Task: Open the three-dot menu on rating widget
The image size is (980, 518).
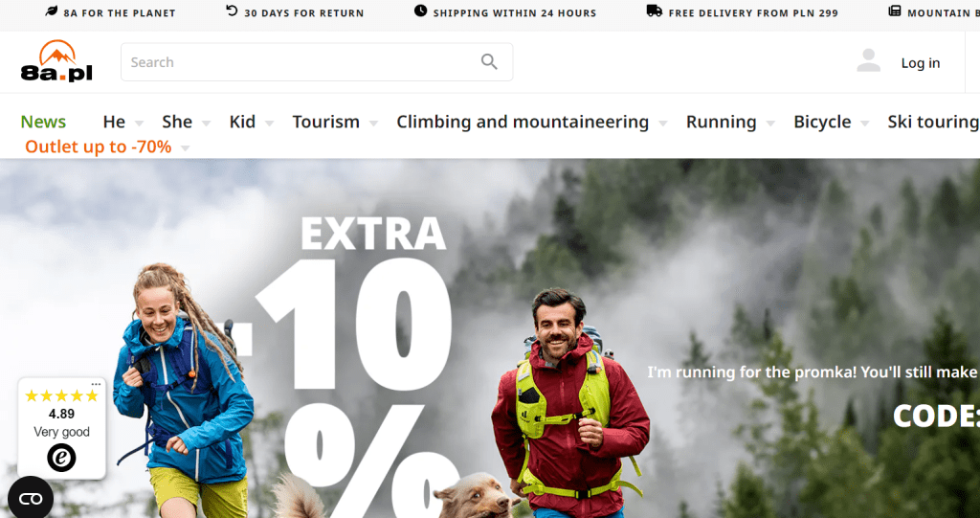Action: pyautogui.click(x=96, y=384)
